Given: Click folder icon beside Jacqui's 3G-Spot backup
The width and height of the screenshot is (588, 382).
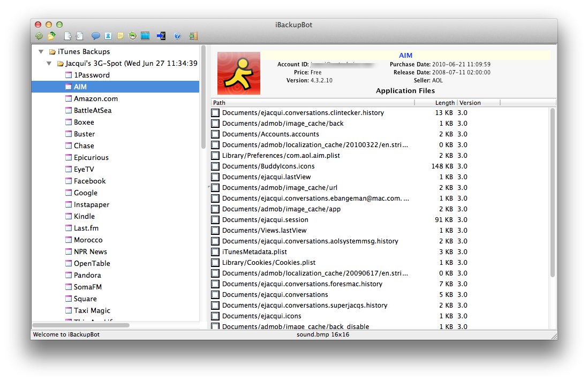Looking at the screenshot, I should click(x=61, y=64).
